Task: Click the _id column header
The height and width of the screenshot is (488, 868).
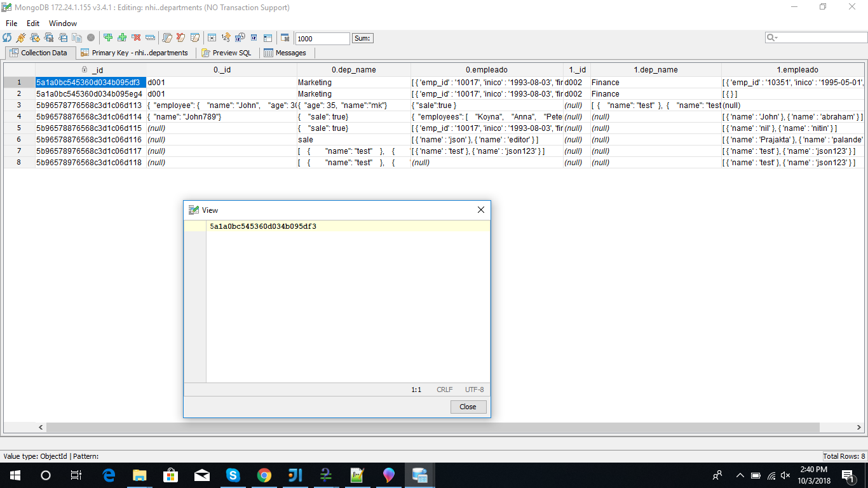Action: 91,70
